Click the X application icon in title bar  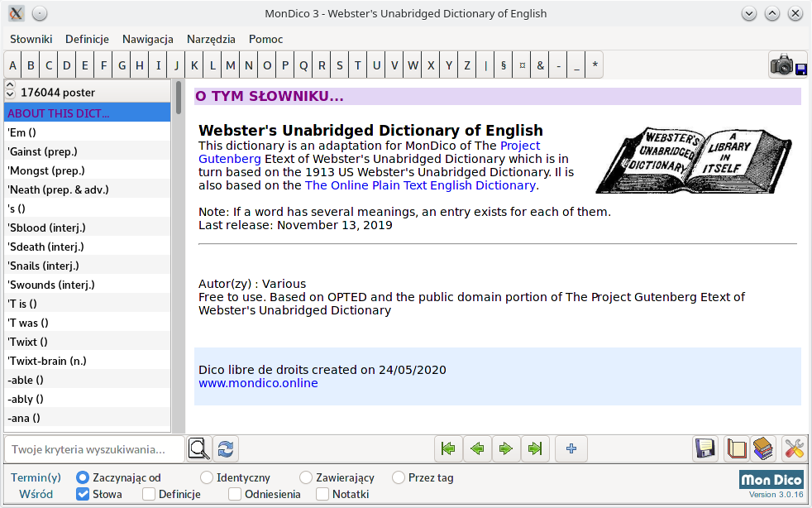pos(16,13)
